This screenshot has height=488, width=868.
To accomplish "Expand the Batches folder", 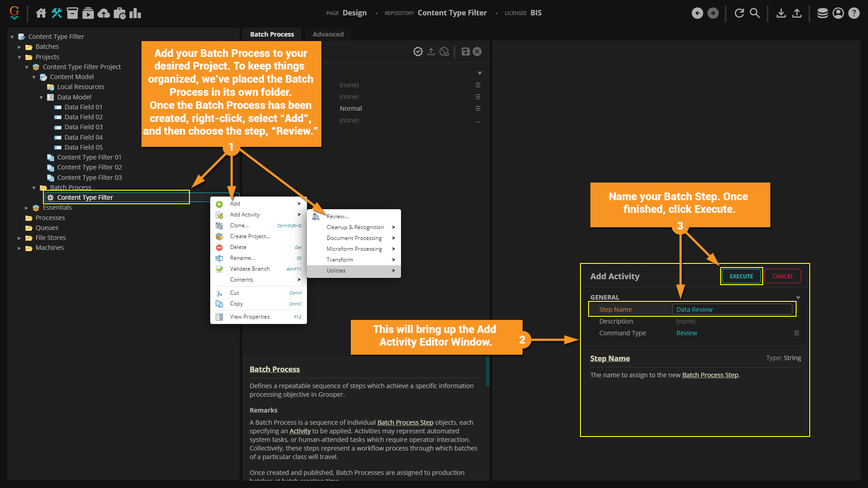I will pyautogui.click(x=19, y=47).
